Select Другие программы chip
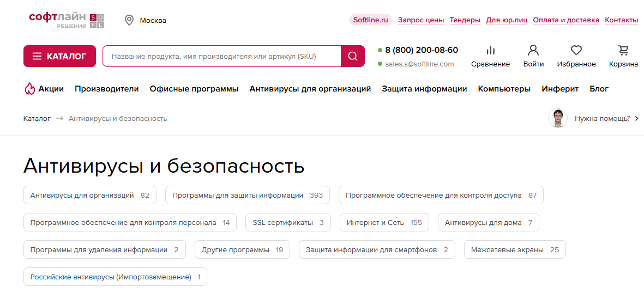Viewport: 644px width, 293px height. (242, 249)
